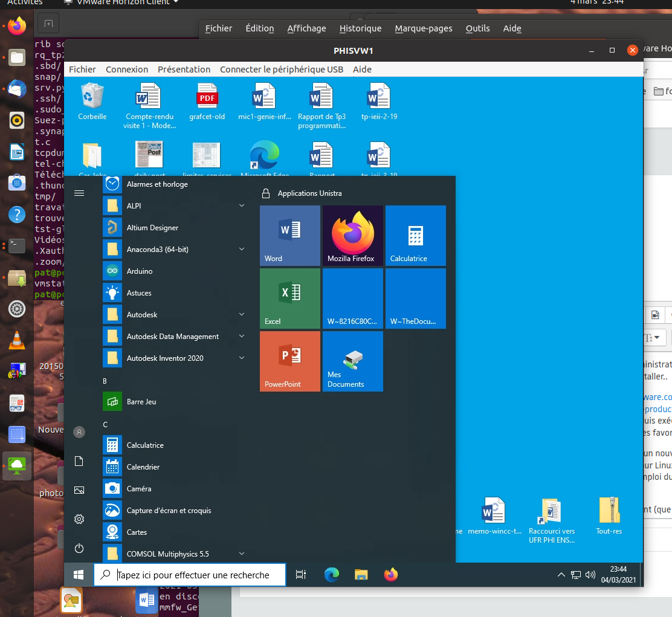The image size is (672, 617).
Task: Open Calendrier app
Action: 176,467
